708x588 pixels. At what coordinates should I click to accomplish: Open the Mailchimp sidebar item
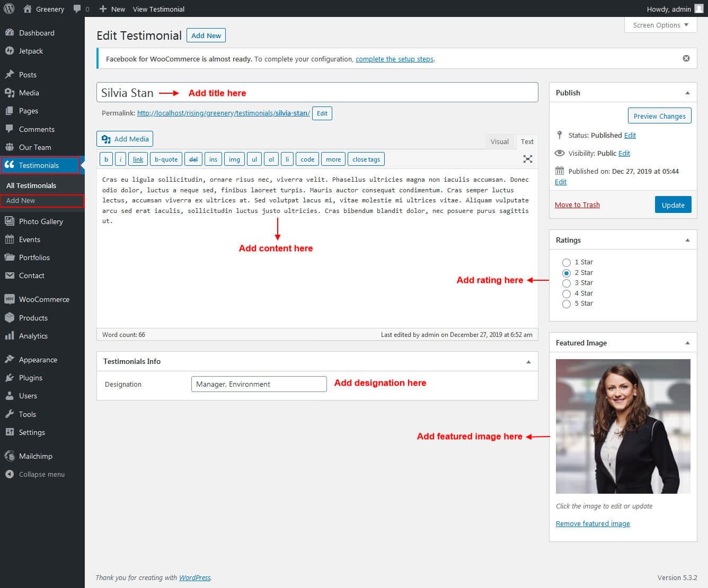pos(36,456)
